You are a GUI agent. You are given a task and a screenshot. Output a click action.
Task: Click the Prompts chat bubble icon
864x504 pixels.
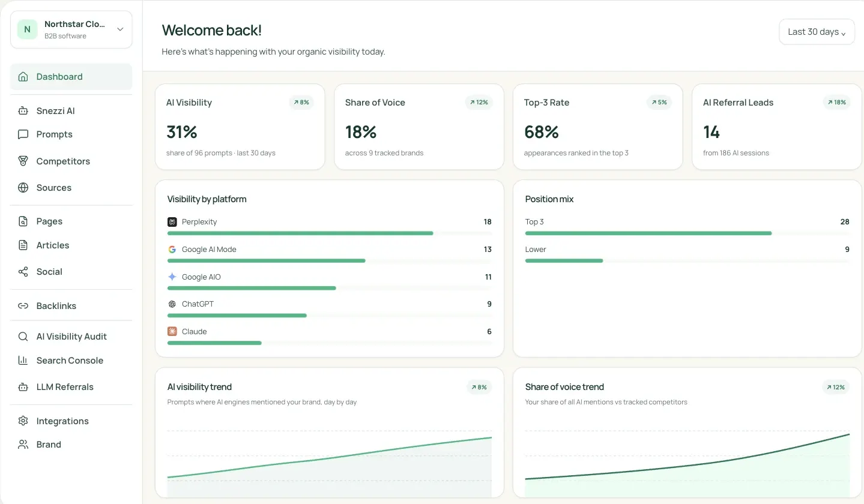23,134
